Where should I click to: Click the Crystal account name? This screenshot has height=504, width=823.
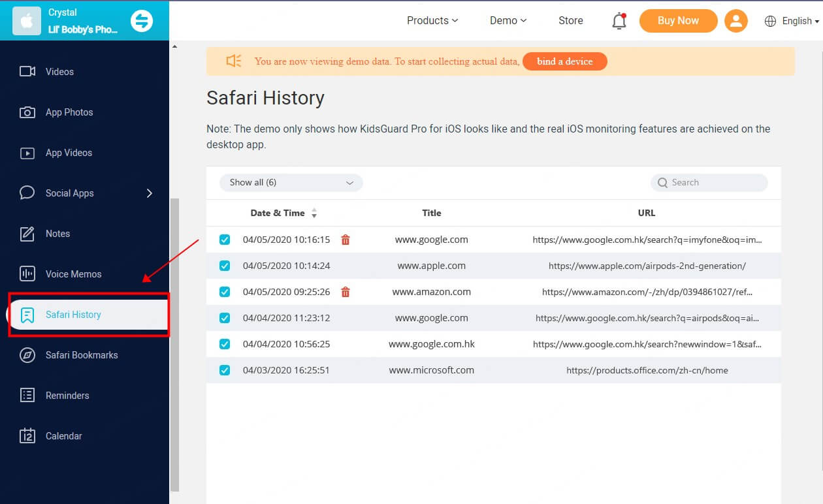(63, 12)
